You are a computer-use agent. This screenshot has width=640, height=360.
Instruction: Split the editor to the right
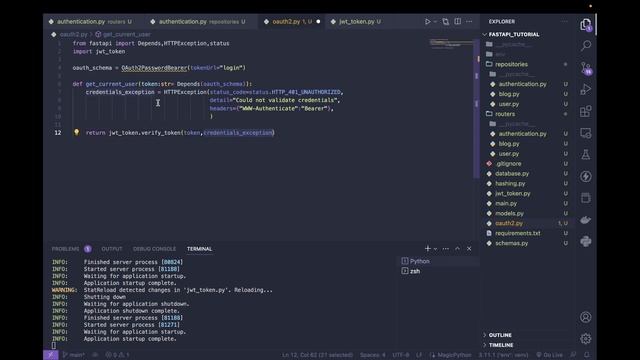coord(458,22)
